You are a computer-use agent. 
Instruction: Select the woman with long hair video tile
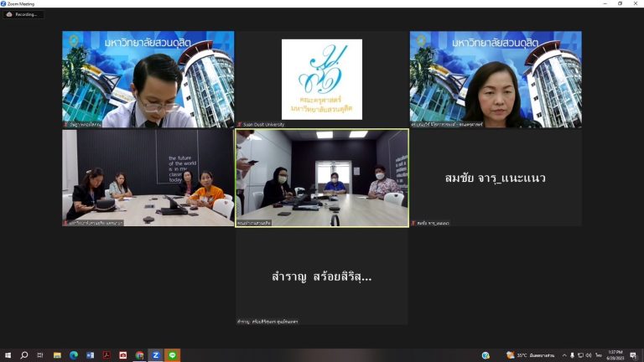click(x=496, y=80)
